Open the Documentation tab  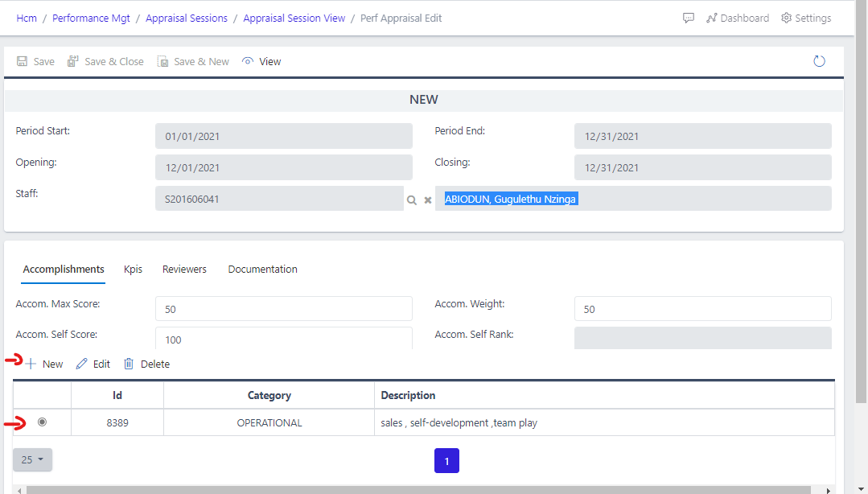point(262,269)
